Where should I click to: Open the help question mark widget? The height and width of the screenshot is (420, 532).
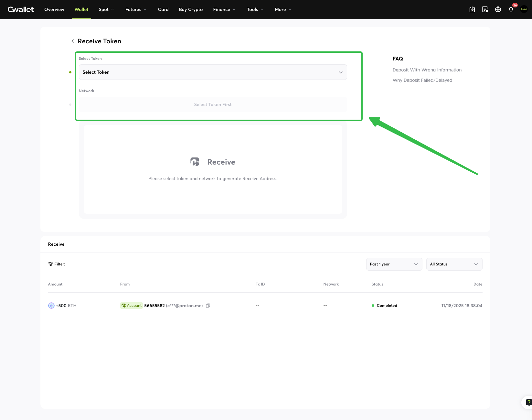[x=528, y=403]
